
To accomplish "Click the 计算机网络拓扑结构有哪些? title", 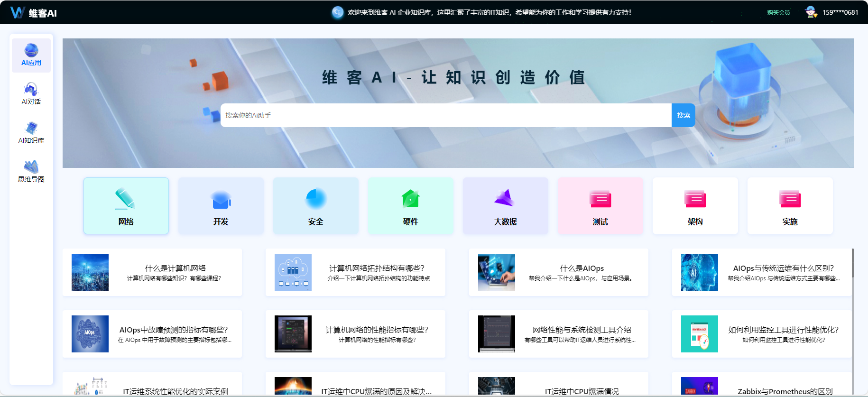I will pyautogui.click(x=377, y=268).
